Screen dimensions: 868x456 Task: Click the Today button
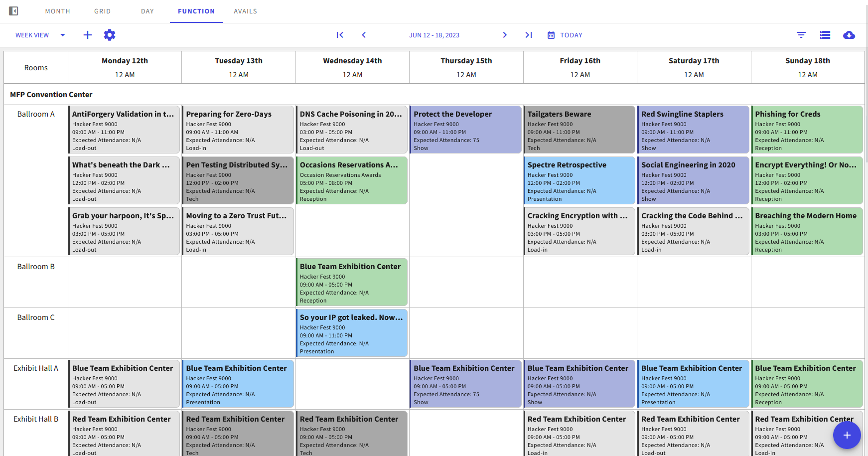tap(565, 35)
